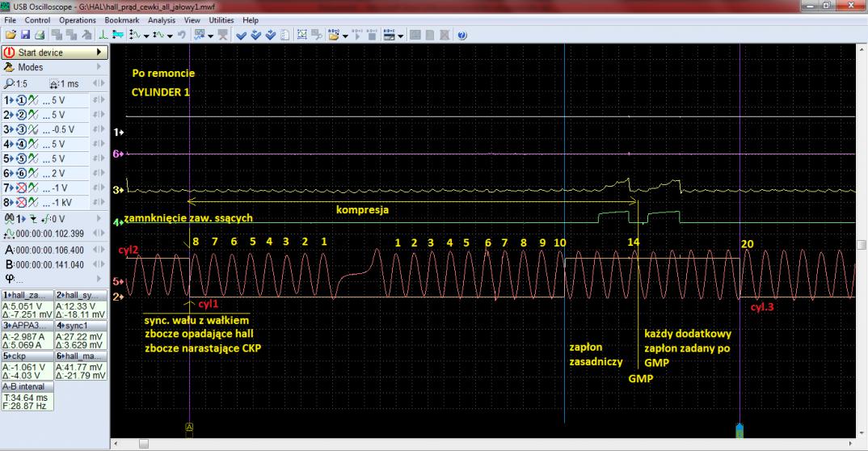Toggle channel 7 on with its crossed-out icon
The height and width of the screenshot is (451, 868).
pos(21,188)
